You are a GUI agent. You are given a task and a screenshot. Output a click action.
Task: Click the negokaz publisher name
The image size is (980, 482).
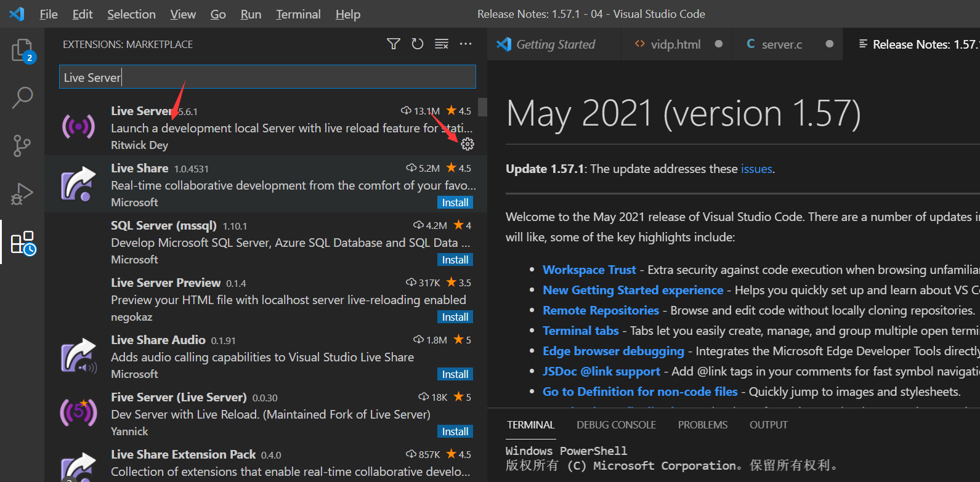[x=131, y=317]
